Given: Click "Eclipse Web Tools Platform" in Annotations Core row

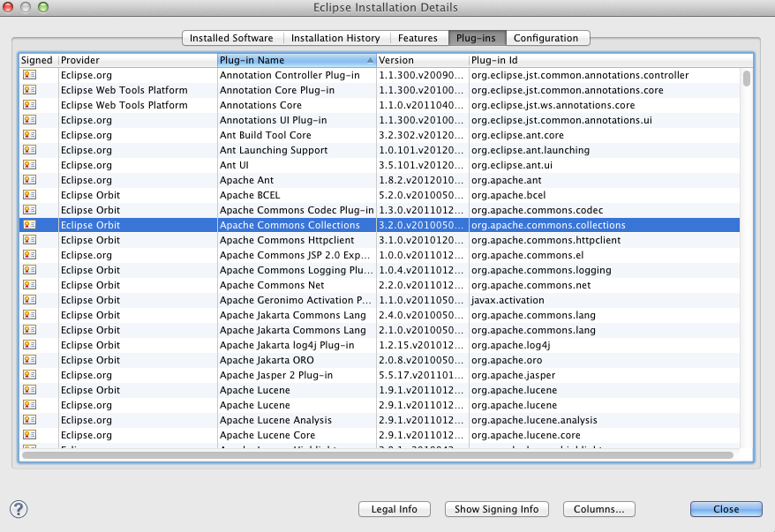Looking at the screenshot, I should coord(124,105).
